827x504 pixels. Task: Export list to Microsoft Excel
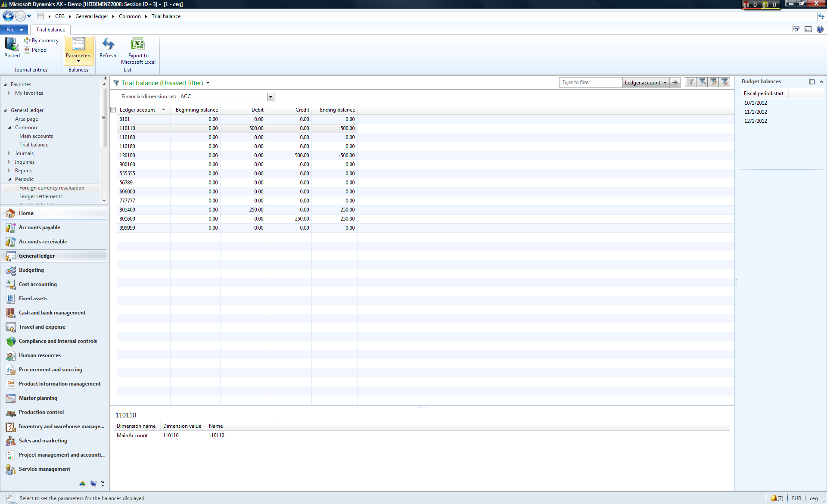click(x=138, y=50)
